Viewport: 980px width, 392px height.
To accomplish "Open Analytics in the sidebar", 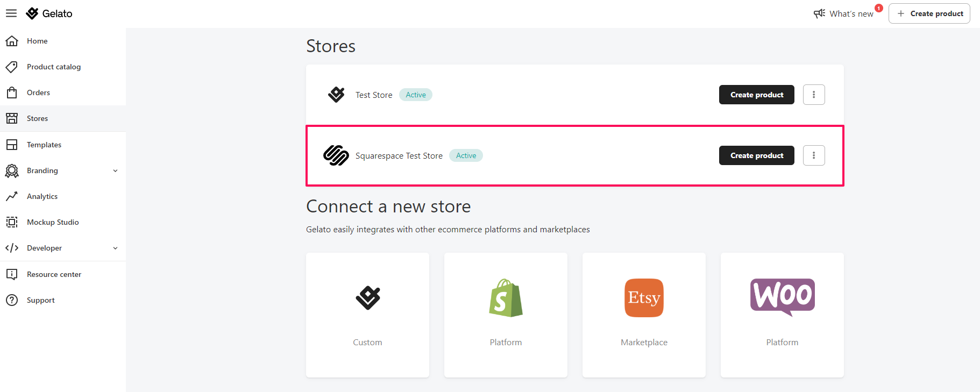I will pos(63,196).
